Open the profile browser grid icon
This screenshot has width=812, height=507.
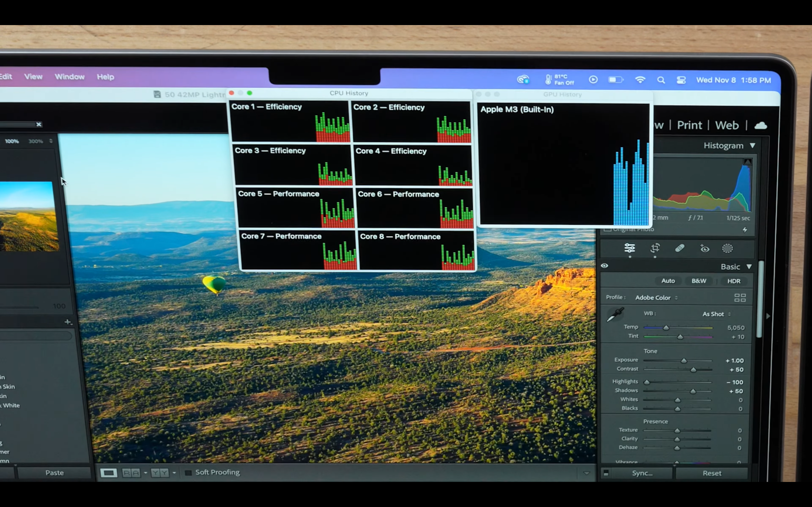[x=740, y=298]
